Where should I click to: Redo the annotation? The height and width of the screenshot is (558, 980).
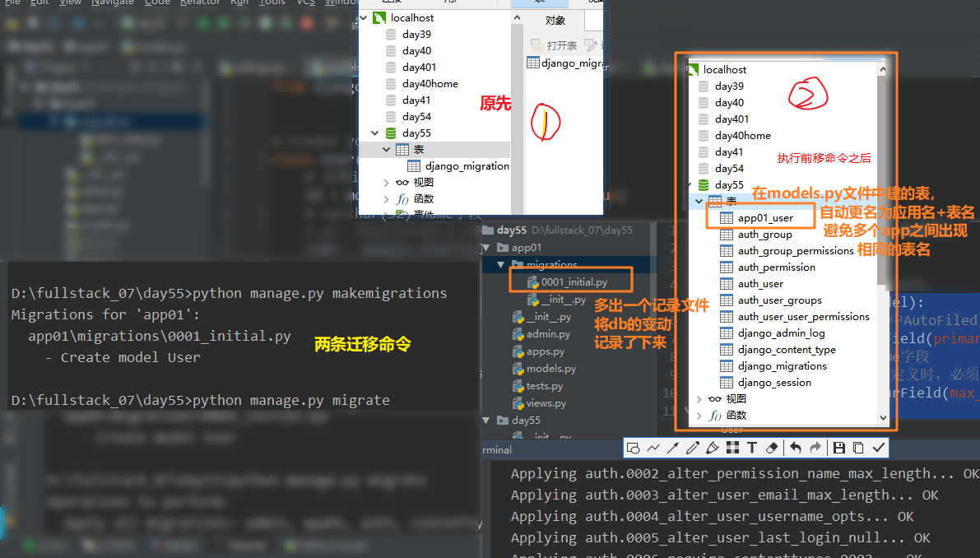tap(815, 448)
